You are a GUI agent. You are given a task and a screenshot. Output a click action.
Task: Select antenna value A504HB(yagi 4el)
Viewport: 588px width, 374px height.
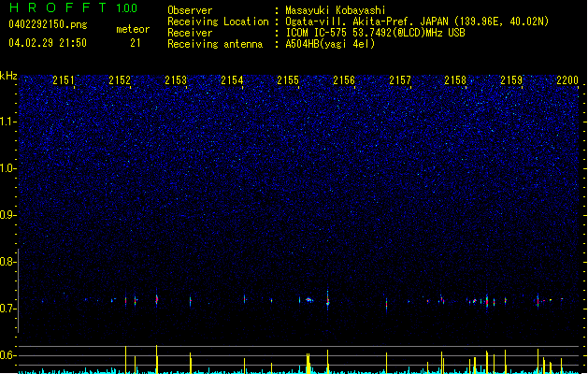click(330, 44)
